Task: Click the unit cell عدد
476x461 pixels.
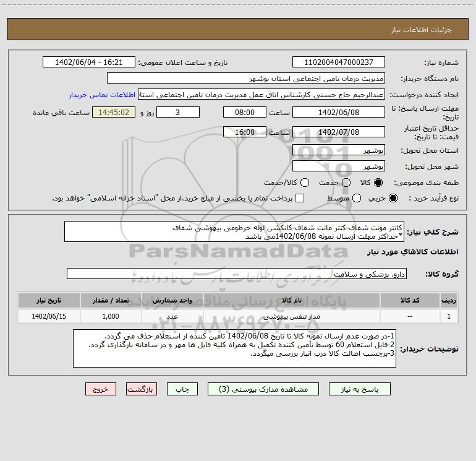Action: (x=172, y=317)
